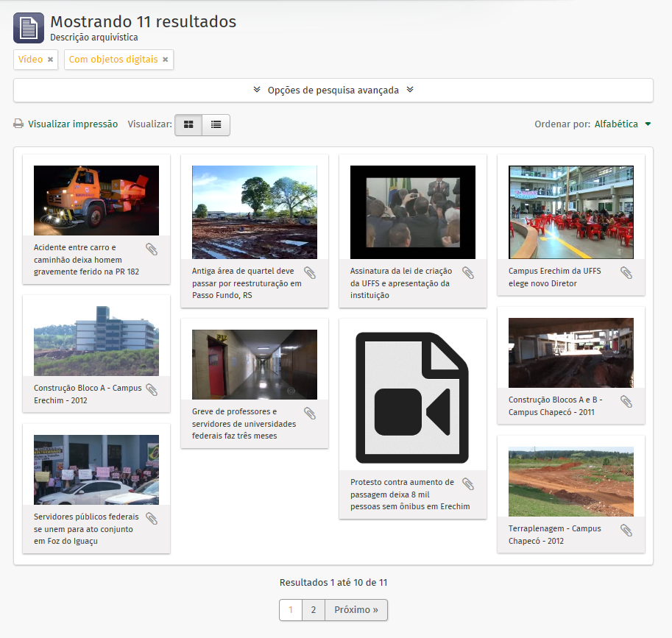
Task: Open the red chairs Campus Erechim thumbnail
Action: (571, 212)
